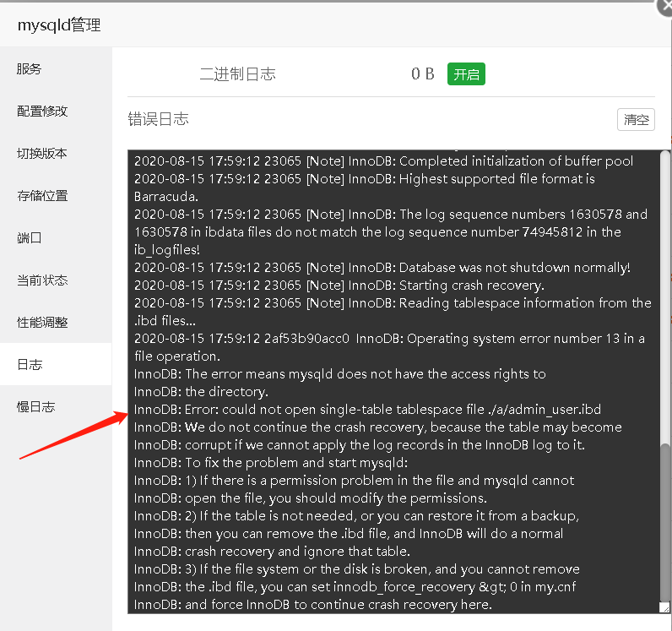Click the 二进制日志 label
This screenshot has height=631, width=672.
(237, 74)
